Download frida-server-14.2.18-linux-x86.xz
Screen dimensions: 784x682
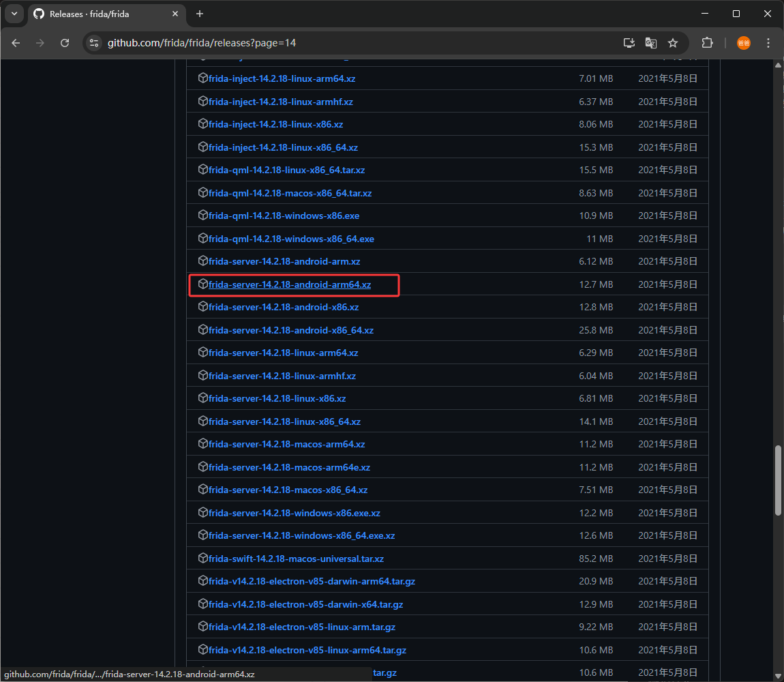coord(277,399)
